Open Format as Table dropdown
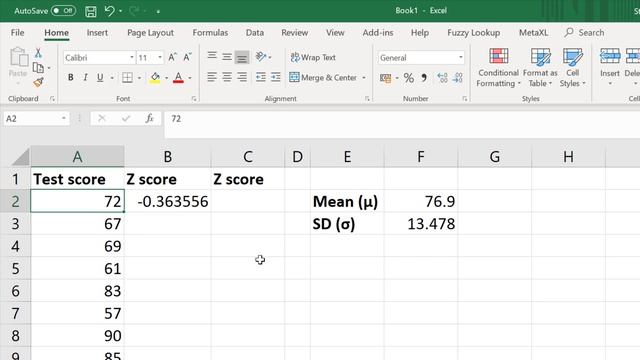Image resolution: width=640 pixels, height=360 pixels. coord(540,67)
